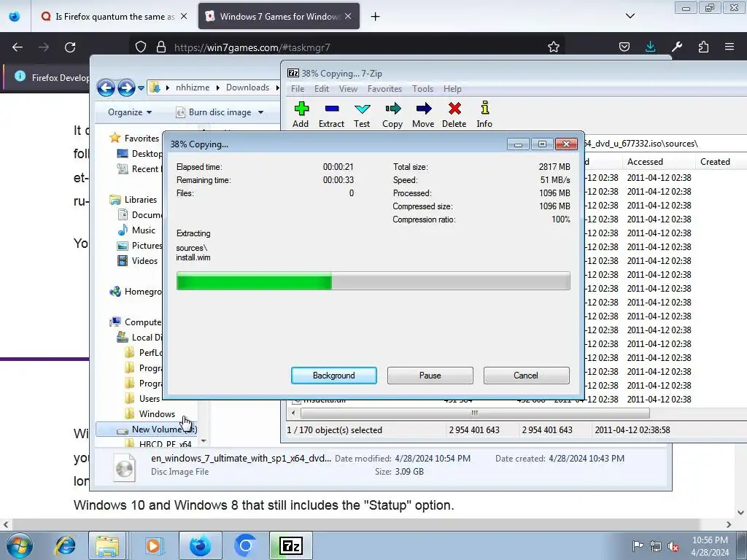Click the Action Center flag tray icon
747x560 pixels.
pos(638,546)
